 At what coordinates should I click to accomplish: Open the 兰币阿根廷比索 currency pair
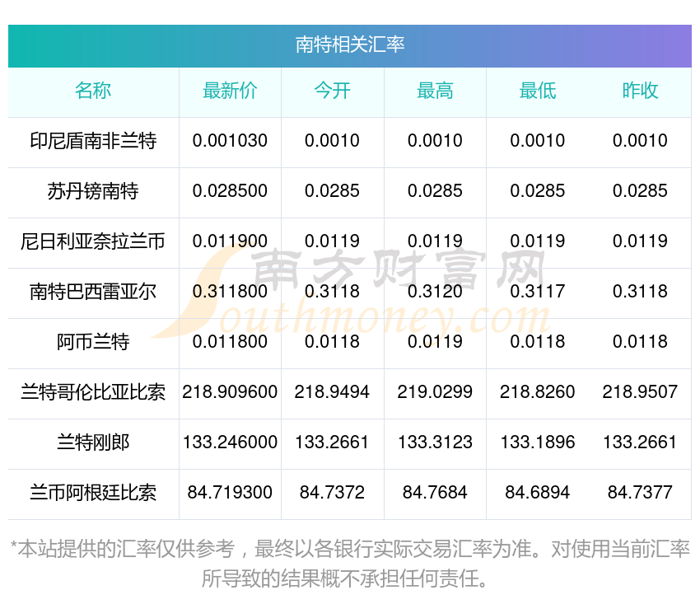(x=93, y=493)
